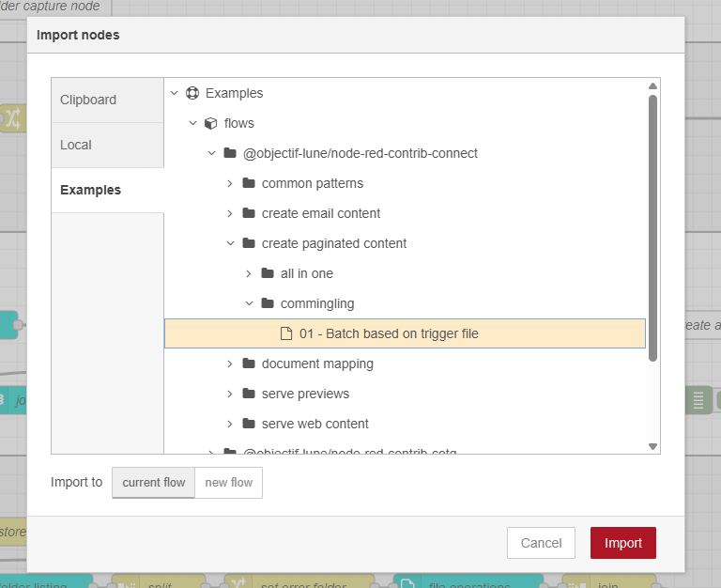Open the Local tab
The image size is (721, 588).
[x=76, y=145]
